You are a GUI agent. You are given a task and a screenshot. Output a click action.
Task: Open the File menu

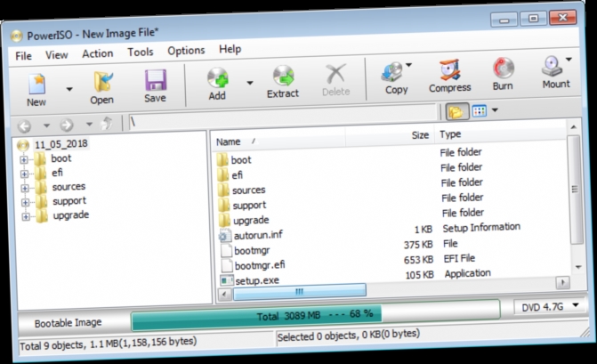pos(24,56)
